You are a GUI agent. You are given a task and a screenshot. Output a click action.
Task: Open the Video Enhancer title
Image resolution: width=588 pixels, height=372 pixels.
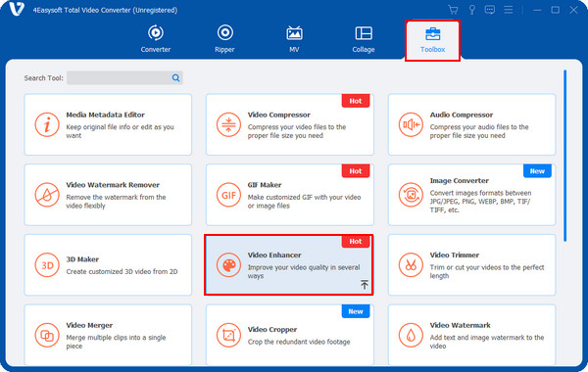[x=274, y=255]
